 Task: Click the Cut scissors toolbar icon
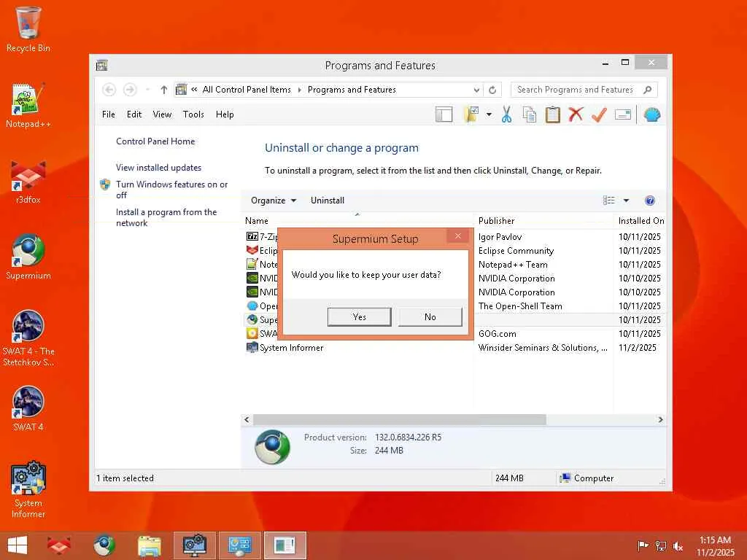[506, 114]
